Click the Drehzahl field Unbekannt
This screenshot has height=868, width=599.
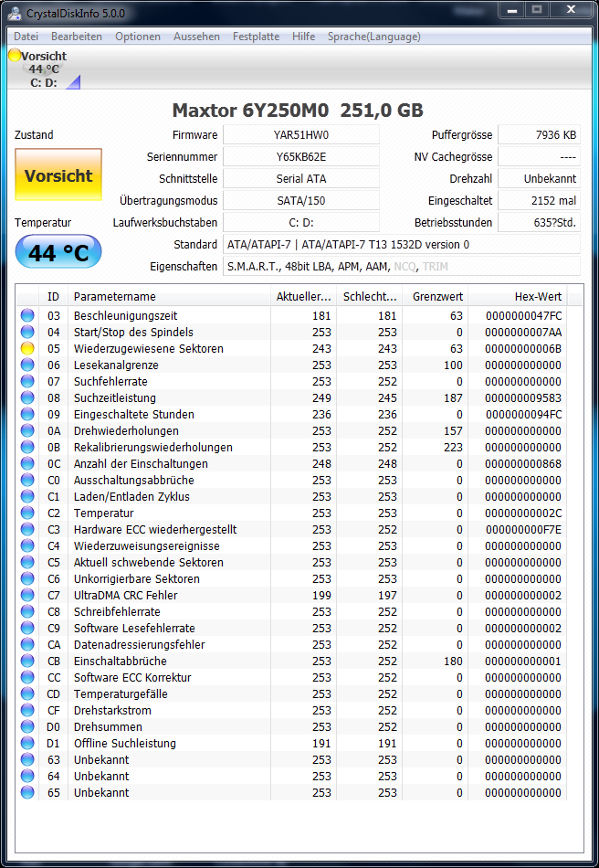click(x=540, y=178)
